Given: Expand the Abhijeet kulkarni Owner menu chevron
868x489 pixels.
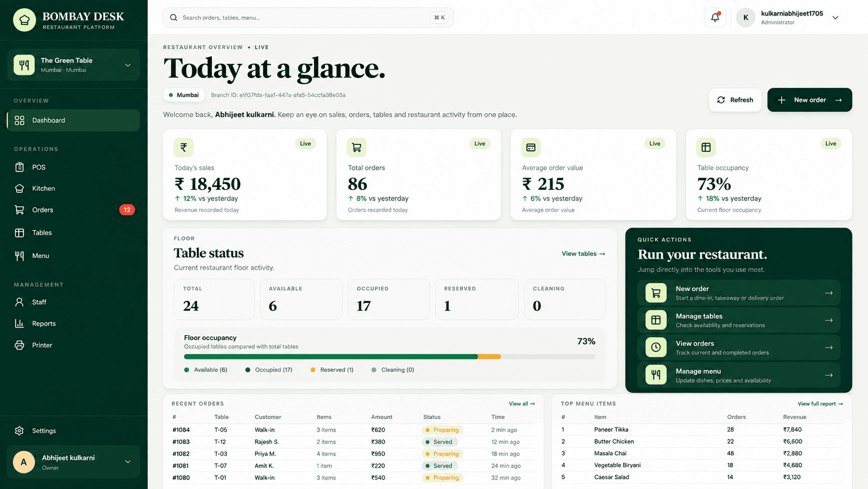Looking at the screenshot, I should click(x=128, y=461).
